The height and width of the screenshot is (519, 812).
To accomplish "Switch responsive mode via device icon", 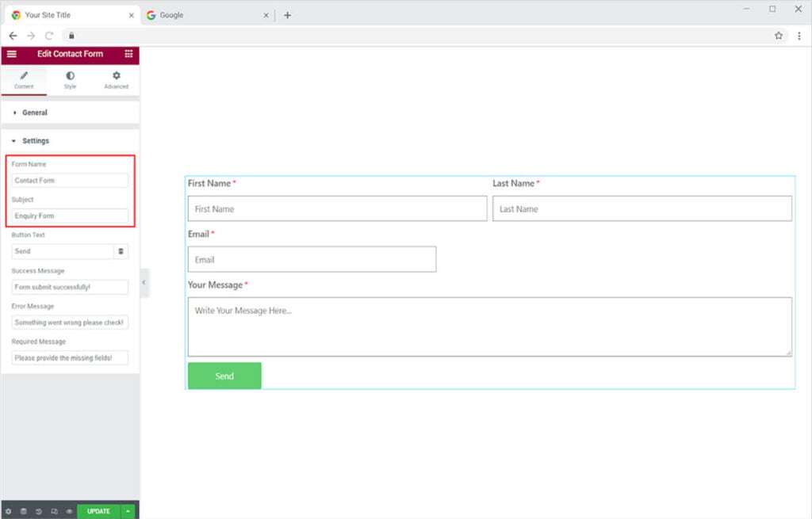I will 54,511.
